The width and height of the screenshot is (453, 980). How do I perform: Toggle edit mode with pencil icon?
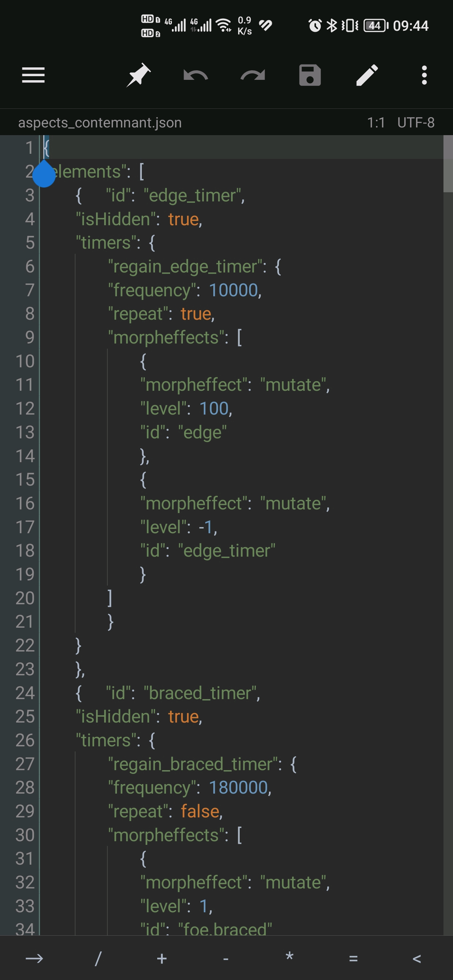click(x=367, y=75)
